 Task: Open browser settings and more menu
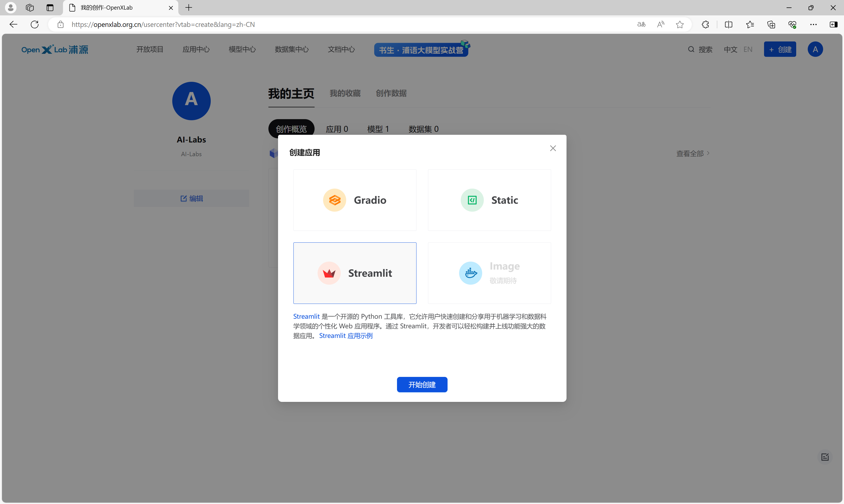coord(814,24)
